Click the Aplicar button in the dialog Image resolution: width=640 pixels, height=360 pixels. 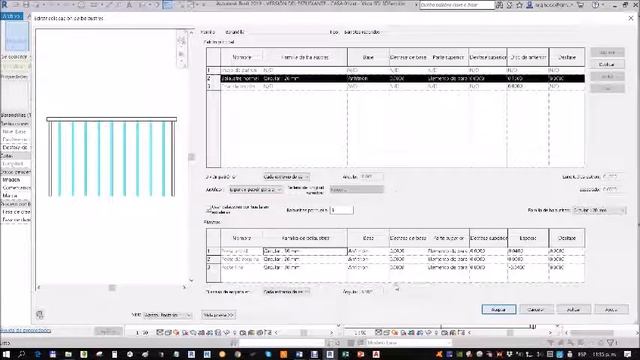pos(573,309)
